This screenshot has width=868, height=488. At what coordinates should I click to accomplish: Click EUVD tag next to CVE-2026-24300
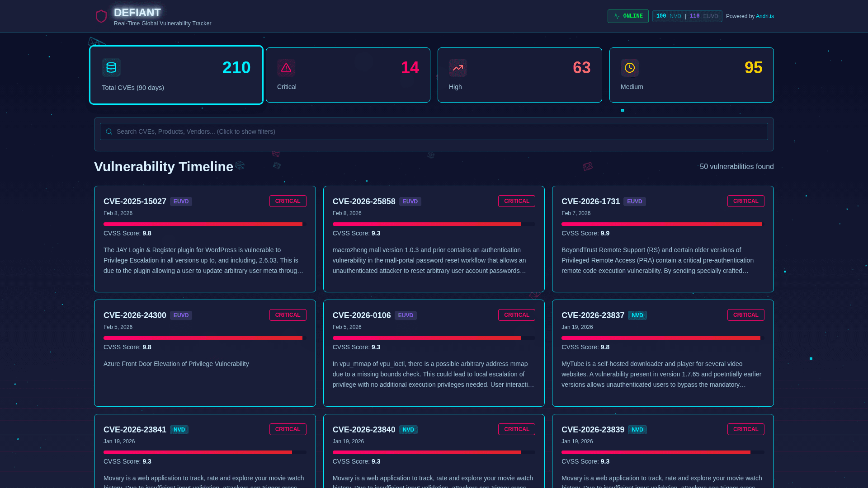(181, 315)
